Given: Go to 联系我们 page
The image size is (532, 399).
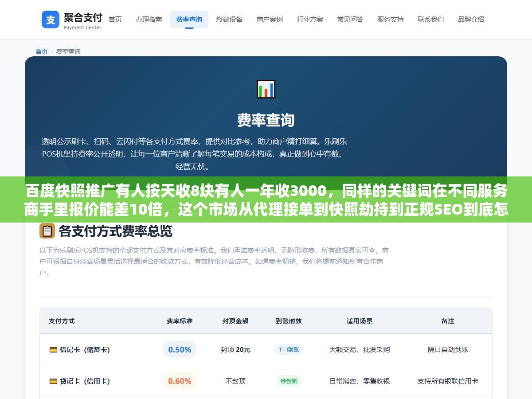Looking at the screenshot, I should pyautogui.click(x=431, y=20).
